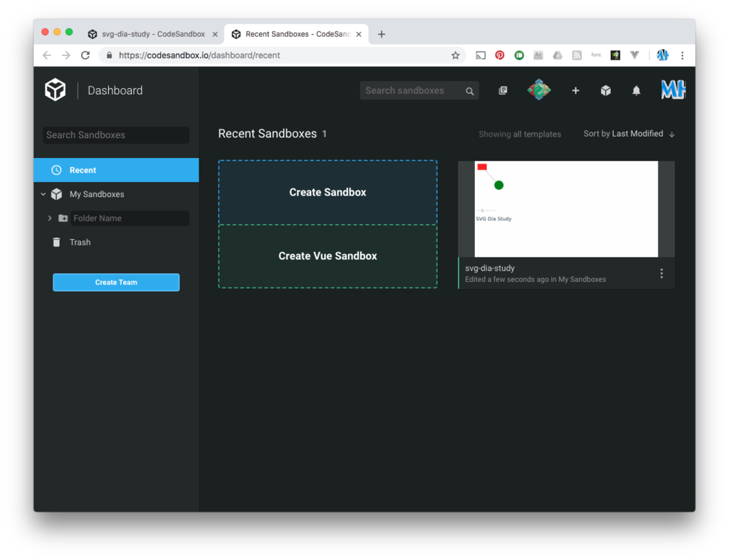The height and width of the screenshot is (560, 729).
Task: Open svg-dia-study sandbox name
Action: click(490, 268)
